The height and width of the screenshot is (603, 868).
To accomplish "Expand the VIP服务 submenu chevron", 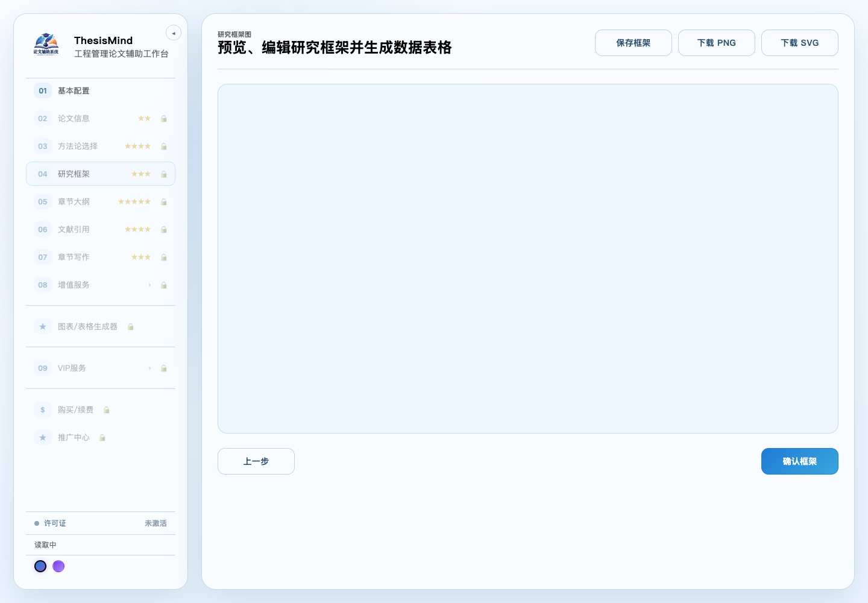I will (x=149, y=368).
